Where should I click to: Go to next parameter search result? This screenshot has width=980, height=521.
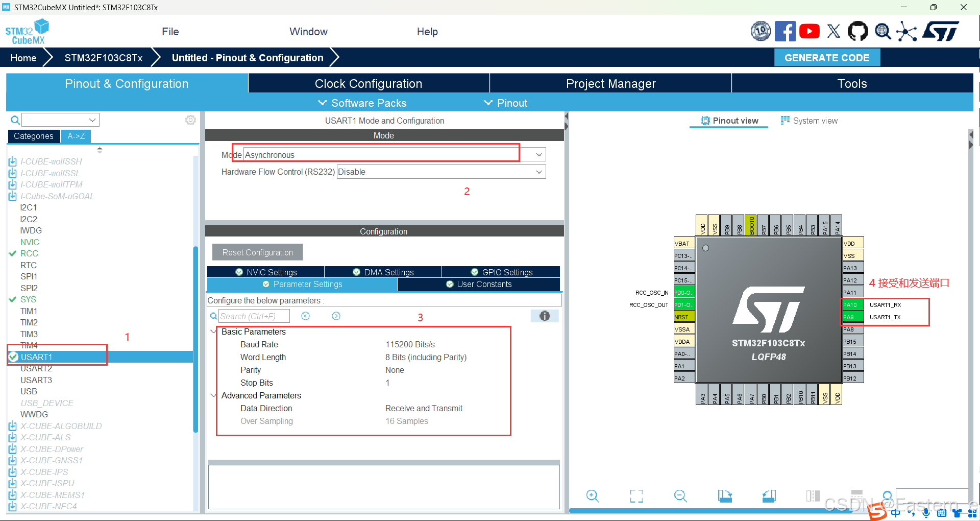(x=336, y=316)
